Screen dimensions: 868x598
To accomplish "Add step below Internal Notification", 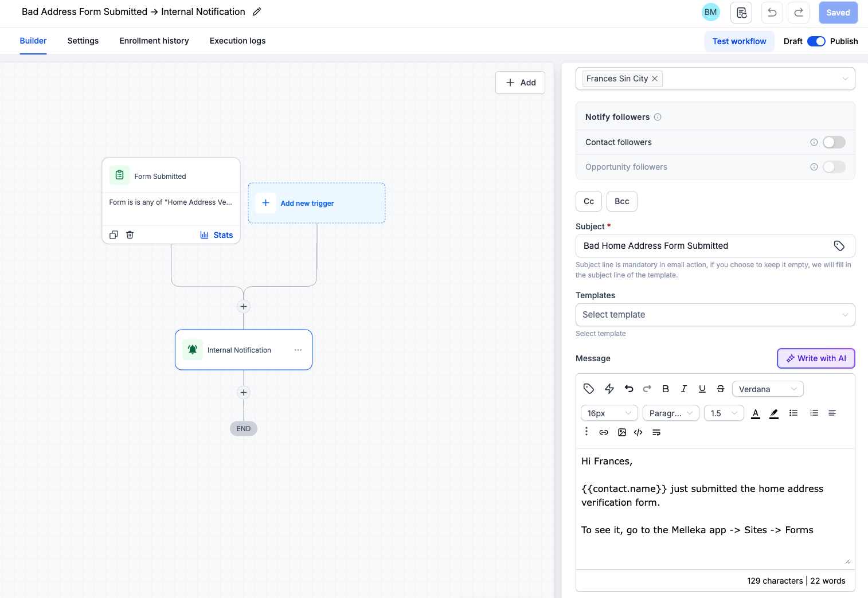I will [x=244, y=392].
